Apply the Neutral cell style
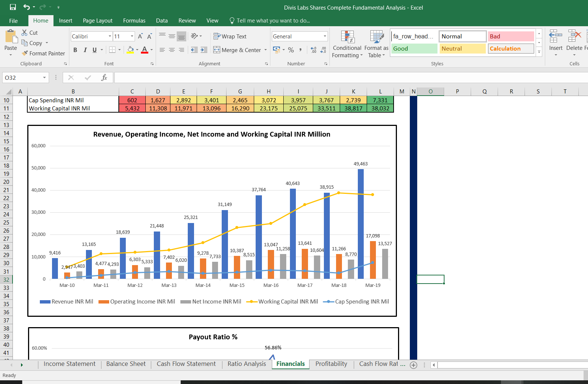Image resolution: width=588 pixels, height=384 pixels. pyautogui.click(x=463, y=49)
